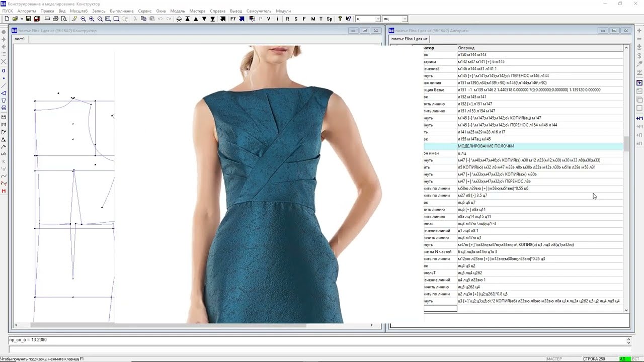
Task: Open the Самоучитель menu
Action: click(259, 11)
